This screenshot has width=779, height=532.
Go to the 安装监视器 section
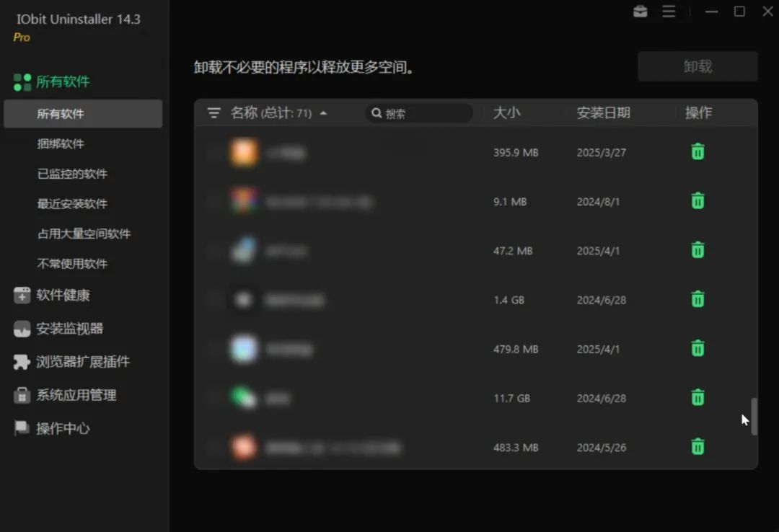69,329
